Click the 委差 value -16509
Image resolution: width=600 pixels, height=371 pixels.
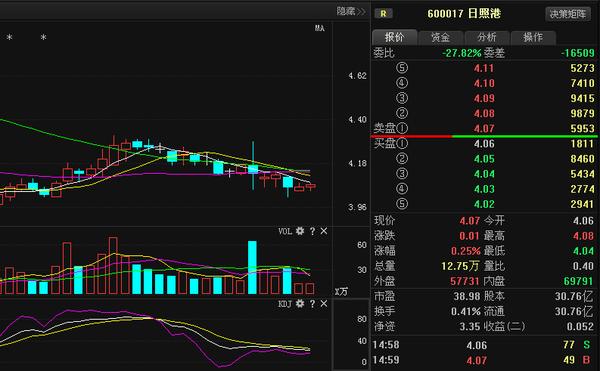(x=577, y=53)
